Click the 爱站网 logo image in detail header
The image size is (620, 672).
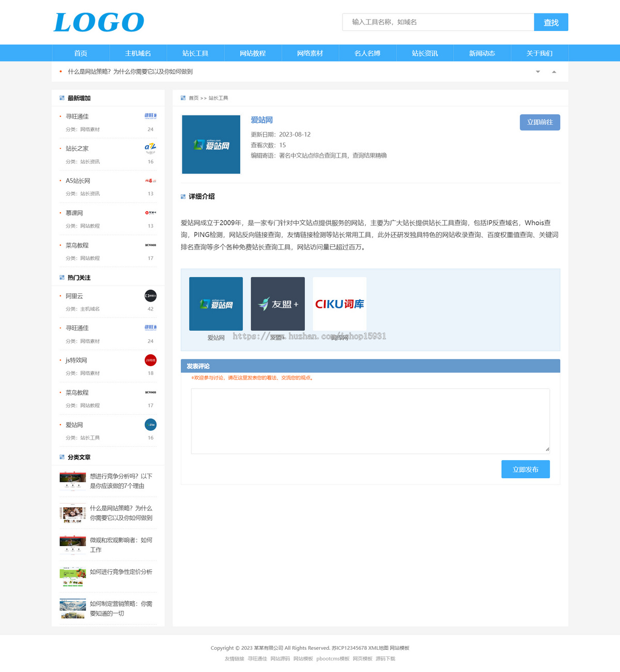click(211, 145)
